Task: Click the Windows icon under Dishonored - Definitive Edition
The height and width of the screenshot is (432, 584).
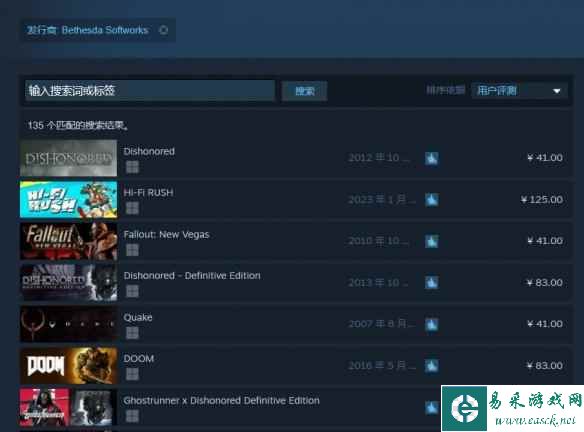Action: point(132,291)
